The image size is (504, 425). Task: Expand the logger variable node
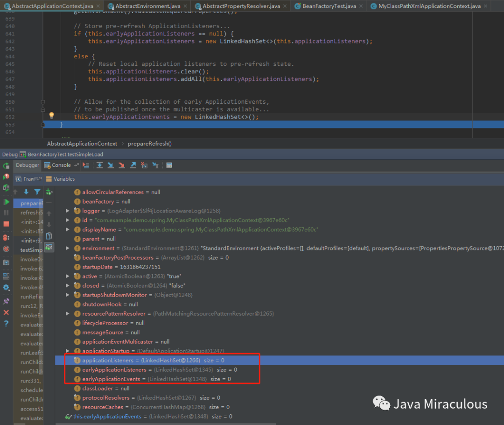(x=68, y=211)
